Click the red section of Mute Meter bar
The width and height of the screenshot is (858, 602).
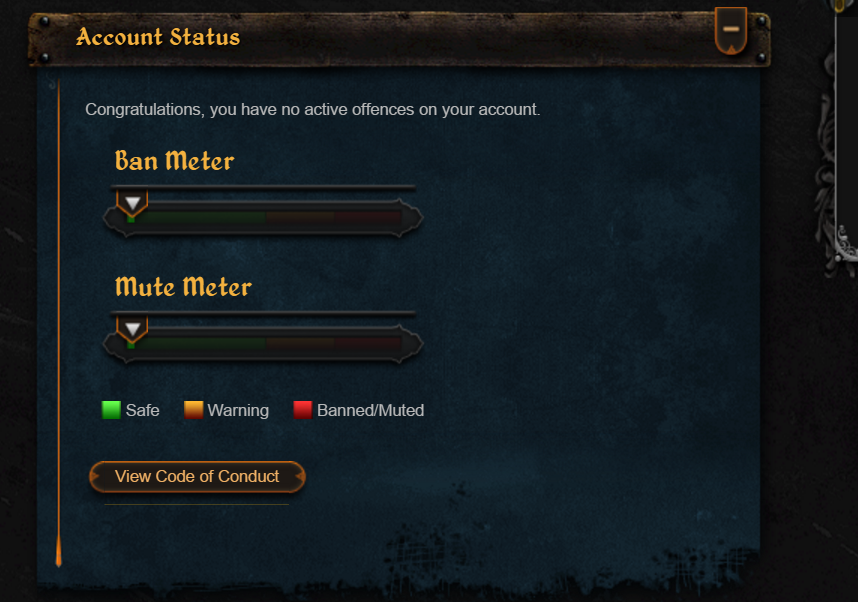pyautogui.click(x=368, y=343)
